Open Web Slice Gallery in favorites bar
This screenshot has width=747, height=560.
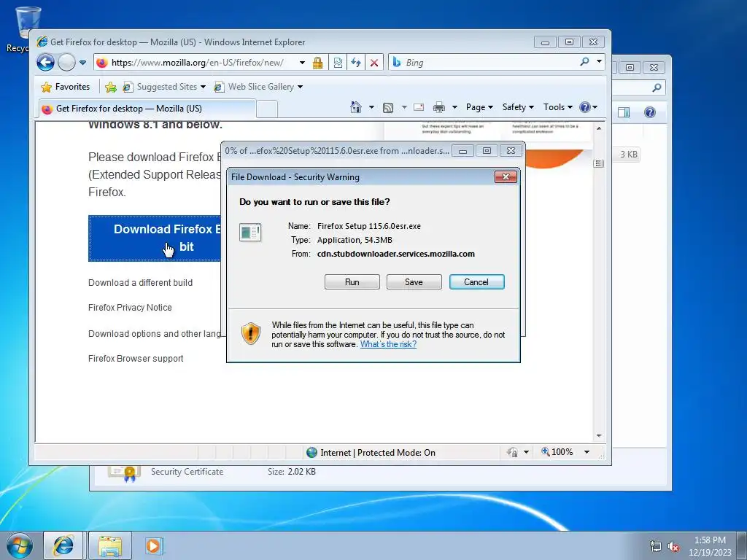click(x=259, y=87)
